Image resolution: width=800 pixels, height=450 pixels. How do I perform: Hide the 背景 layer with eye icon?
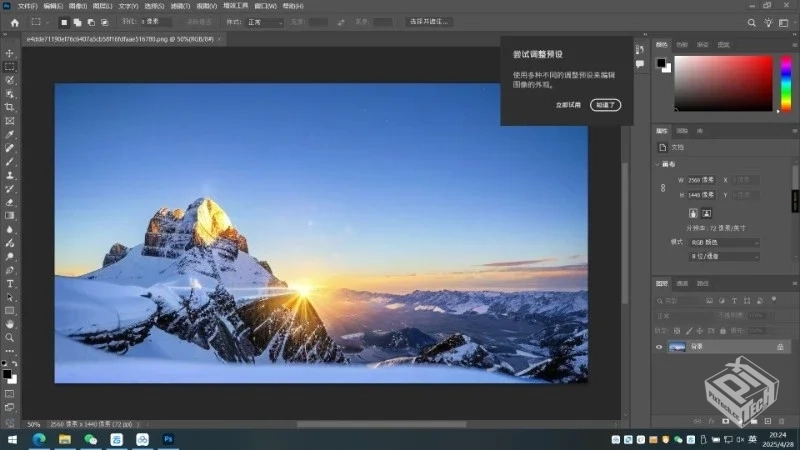[x=659, y=346]
